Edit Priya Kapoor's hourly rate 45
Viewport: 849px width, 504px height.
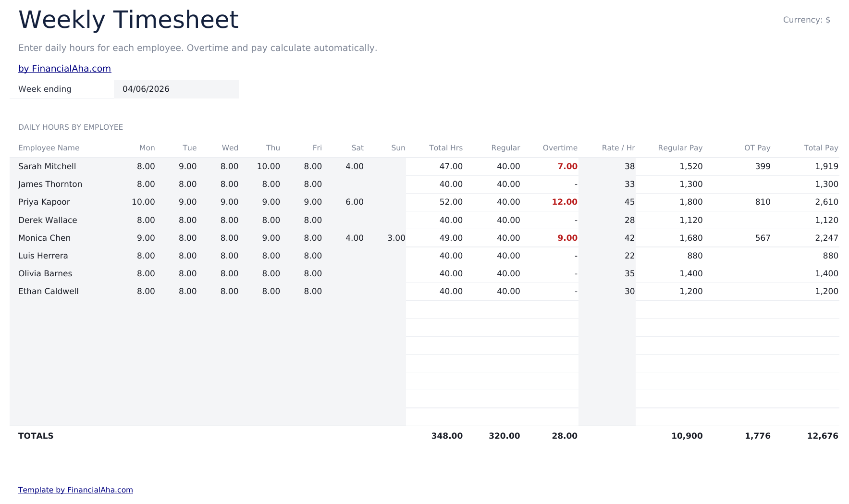point(629,202)
